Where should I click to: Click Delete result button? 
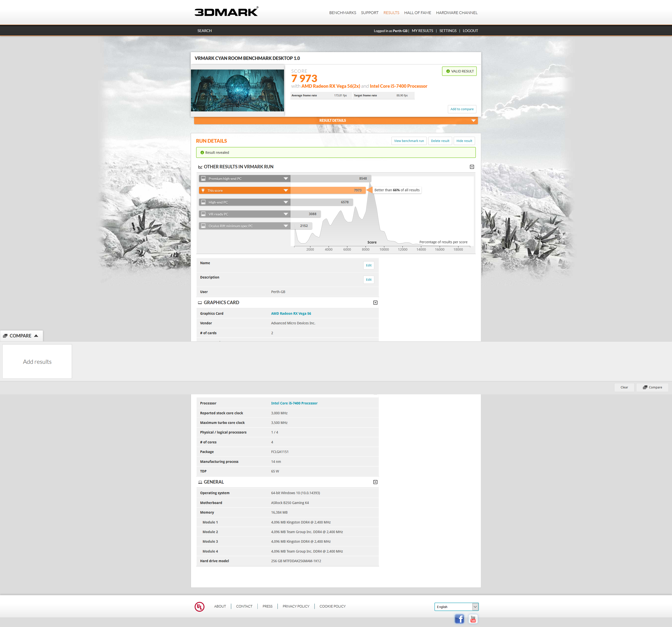pos(440,141)
